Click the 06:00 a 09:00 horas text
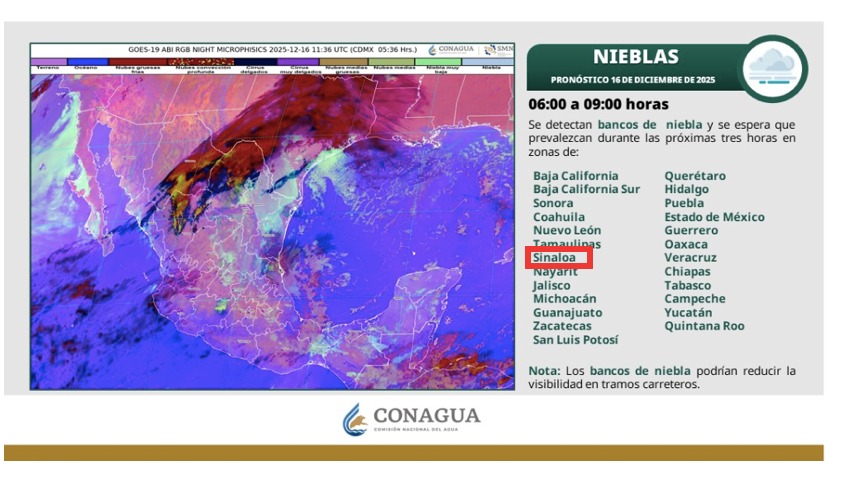Screen dimensions: 848x488 (598, 104)
